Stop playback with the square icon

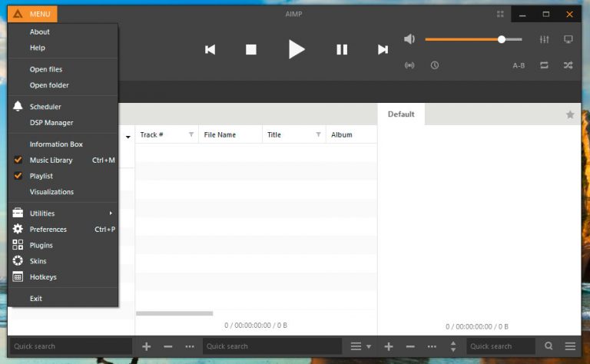pos(250,50)
